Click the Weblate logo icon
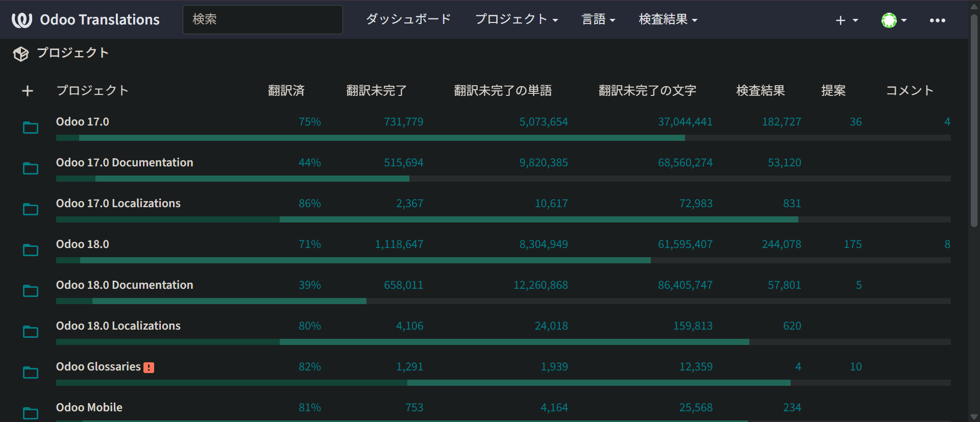980x422 pixels. tap(22, 20)
